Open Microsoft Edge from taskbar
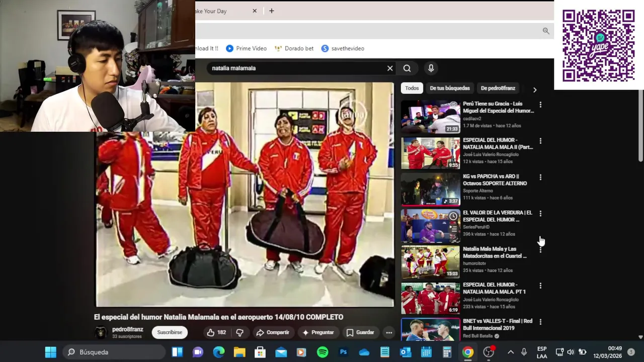The height and width of the screenshot is (362, 644). (x=219, y=352)
